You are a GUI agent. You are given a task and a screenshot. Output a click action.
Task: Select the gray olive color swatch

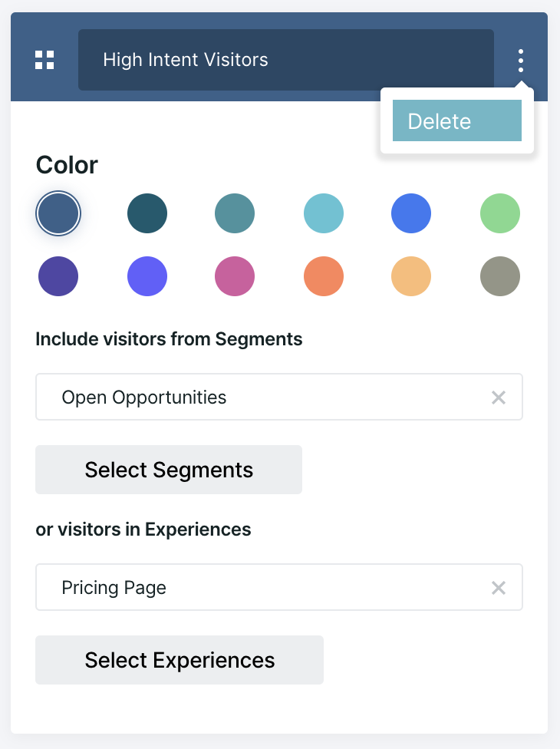tap(500, 276)
